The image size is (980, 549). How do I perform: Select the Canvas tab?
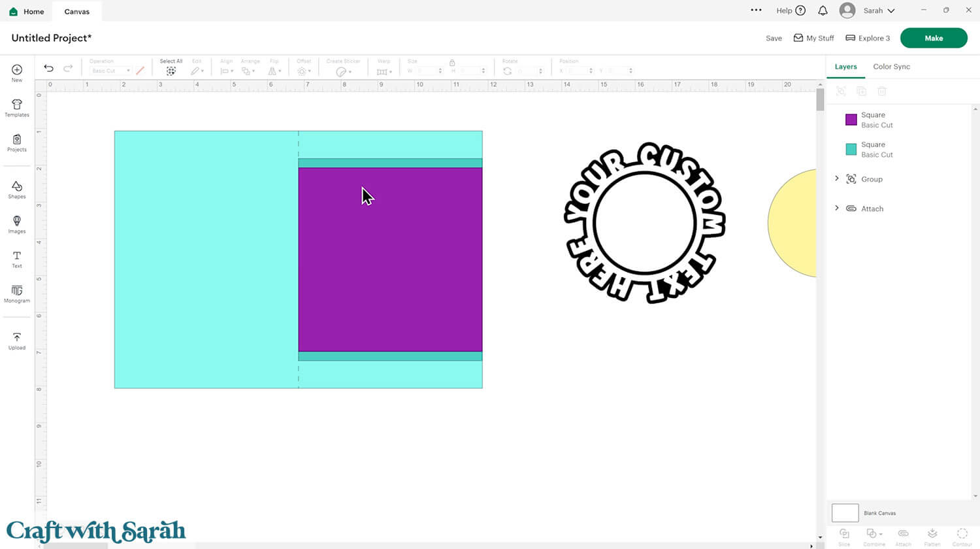coord(77,11)
